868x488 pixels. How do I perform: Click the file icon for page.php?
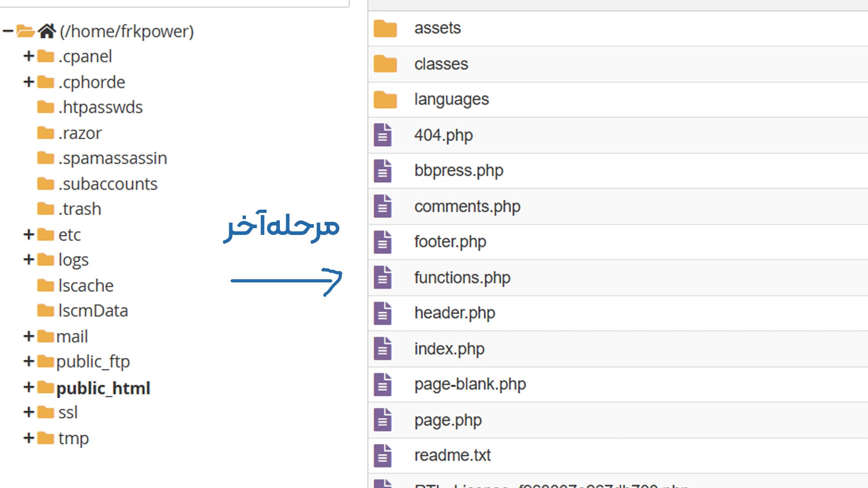tap(383, 420)
